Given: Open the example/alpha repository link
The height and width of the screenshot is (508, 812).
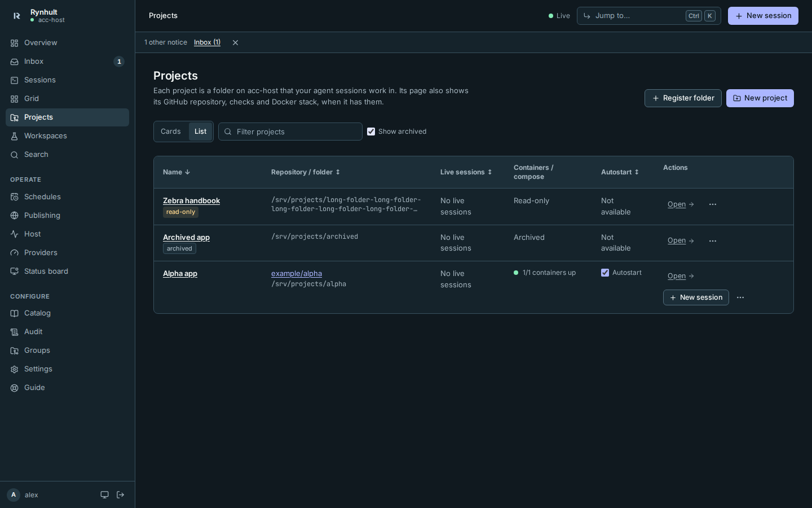Looking at the screenshot, I should tap(297, 274).
